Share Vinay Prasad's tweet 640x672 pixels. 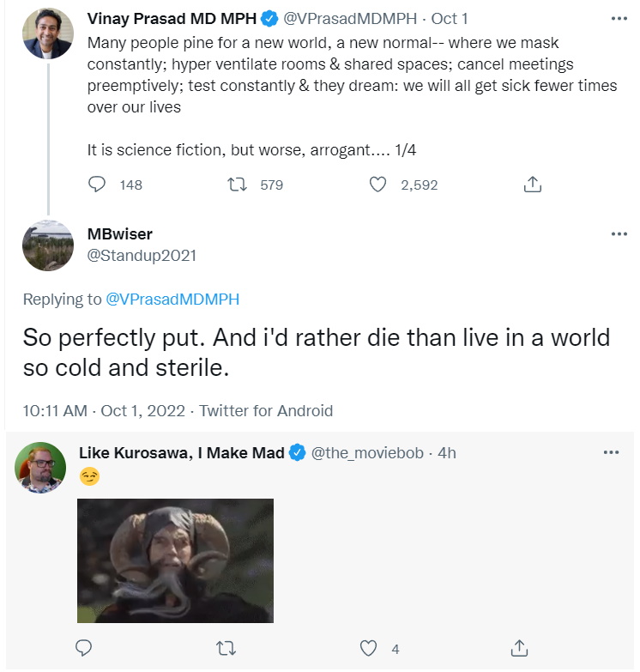[x=533, y=185]
